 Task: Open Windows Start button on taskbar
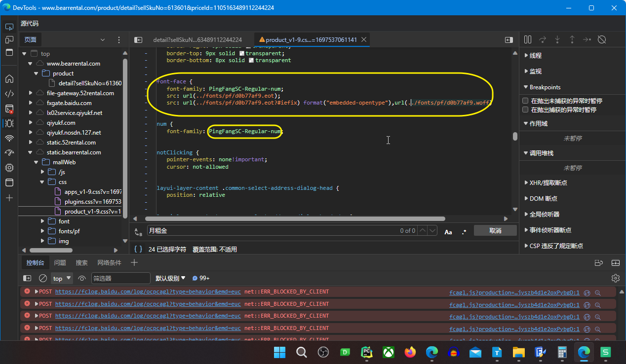click(279, 352)
